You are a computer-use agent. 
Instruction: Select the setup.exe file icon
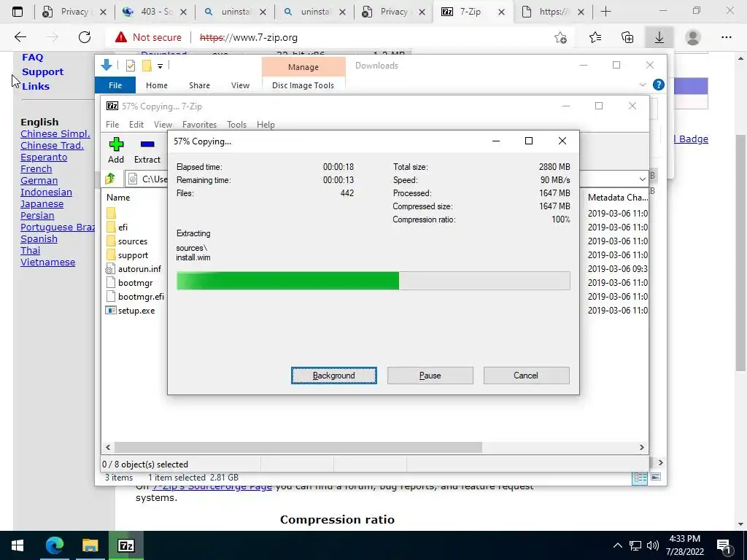point(111,311)
